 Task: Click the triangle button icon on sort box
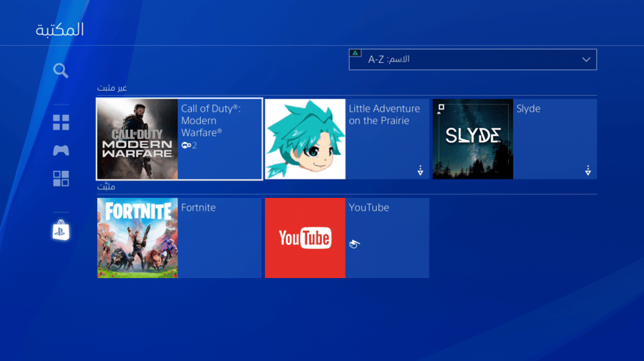pos(355,53)
